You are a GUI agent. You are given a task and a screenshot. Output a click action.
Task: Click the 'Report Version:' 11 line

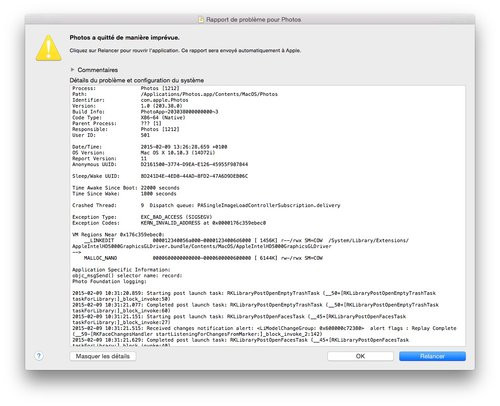tap(110, 158)
